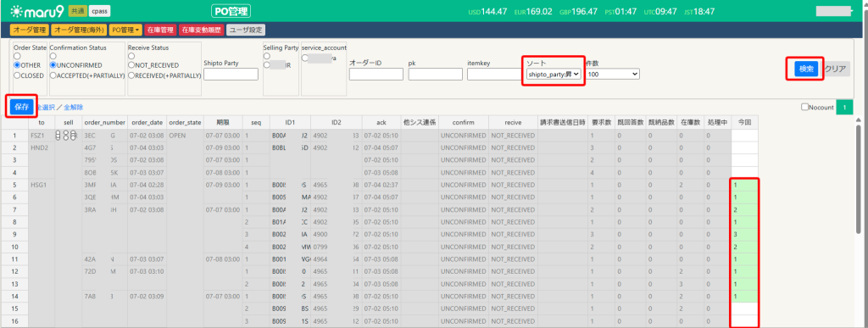Click the 今回 column header
868x328 pixels.
tap(744, 122)
